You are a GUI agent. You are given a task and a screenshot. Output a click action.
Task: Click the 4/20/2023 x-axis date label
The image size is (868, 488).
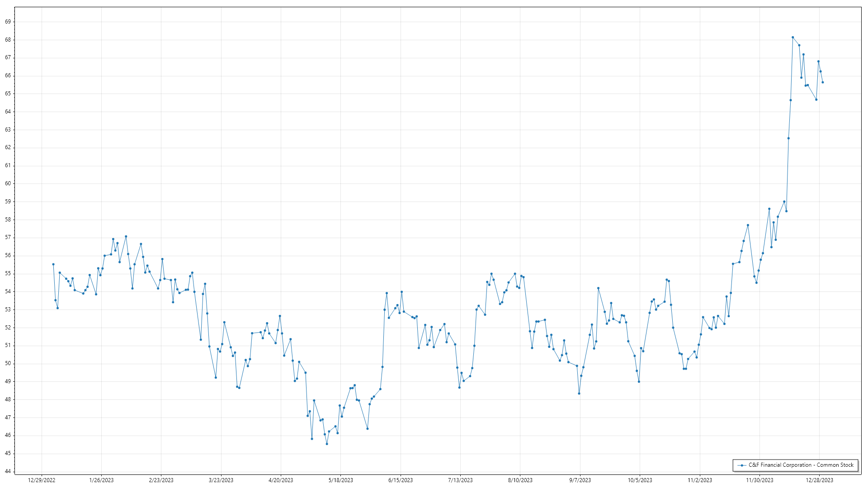point(281,480)
